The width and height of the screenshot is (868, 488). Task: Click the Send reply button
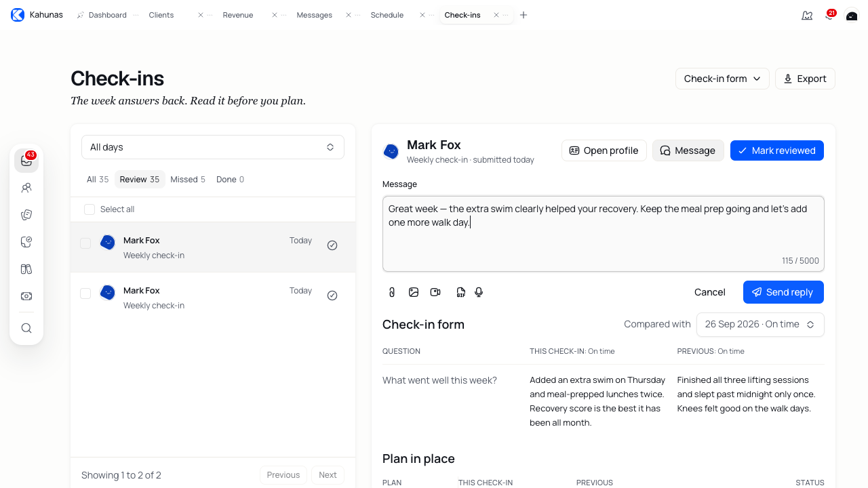(783, 292)
